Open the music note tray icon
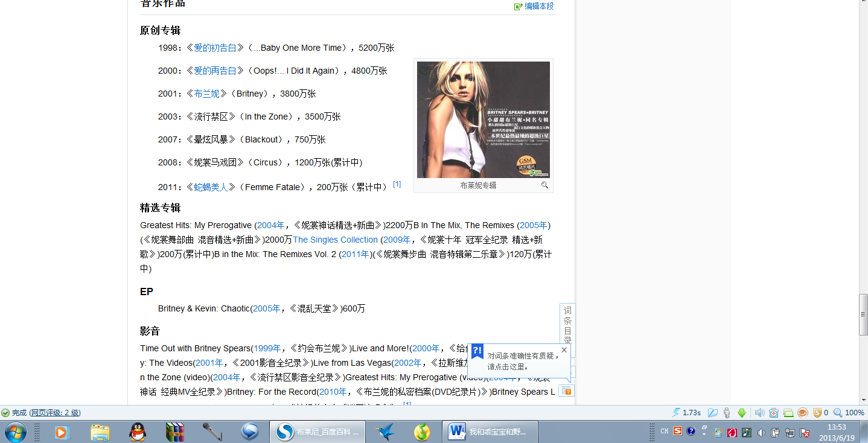This screenshot has width=868, height=443. [747, 432]
